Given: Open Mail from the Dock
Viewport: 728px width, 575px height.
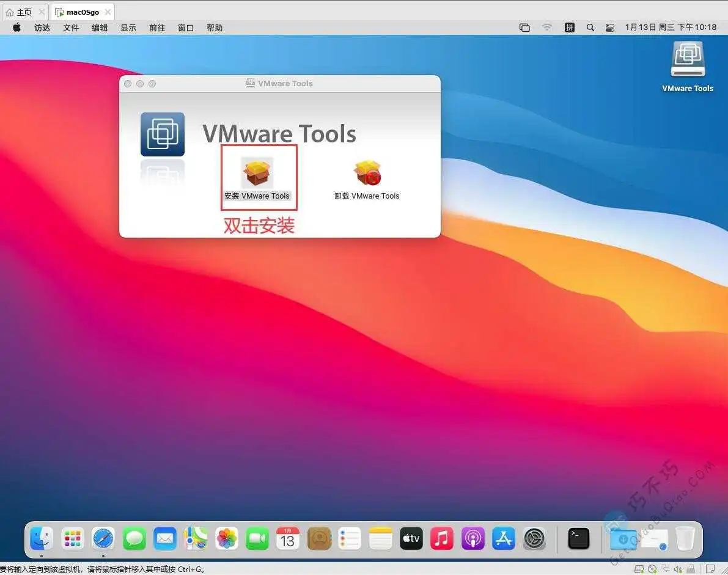Looking at the screenshot, I should pyautogui.click(x=165, y=539).
